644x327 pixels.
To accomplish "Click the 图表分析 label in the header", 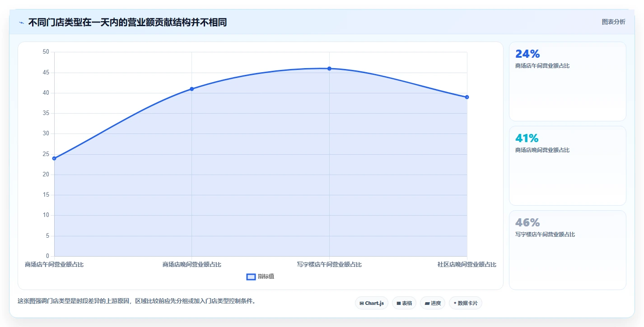I will (614, 22).
